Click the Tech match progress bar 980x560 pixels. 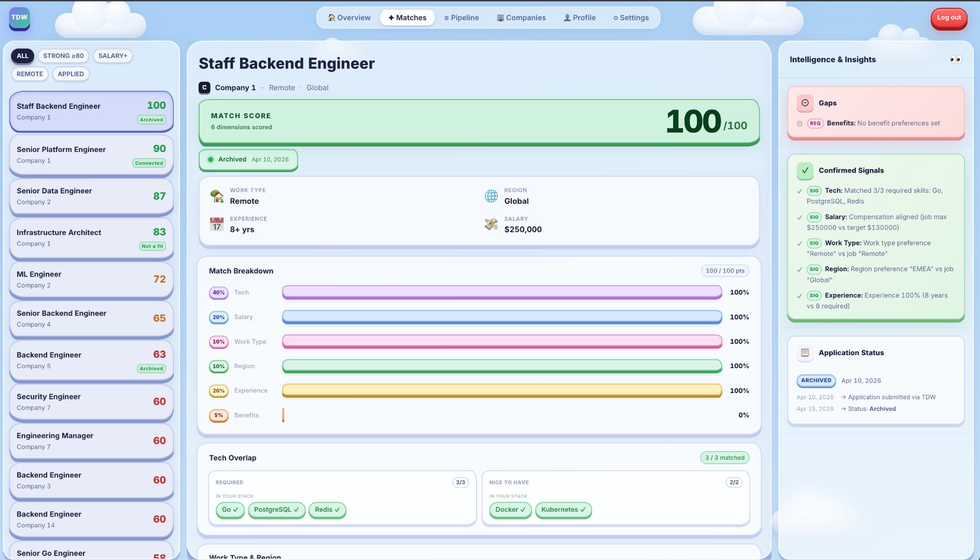coord(502,292)
